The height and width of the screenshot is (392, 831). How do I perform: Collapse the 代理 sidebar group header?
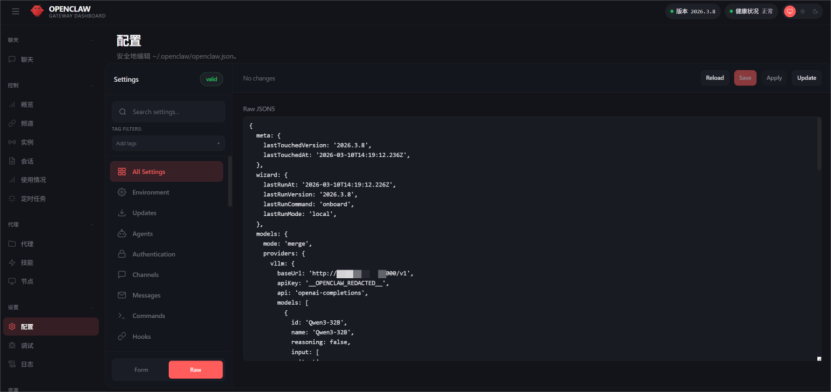click(51, 225)
